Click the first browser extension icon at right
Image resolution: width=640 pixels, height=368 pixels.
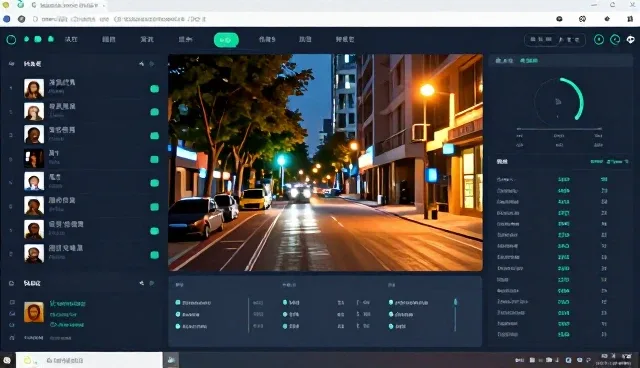(559, 19)
